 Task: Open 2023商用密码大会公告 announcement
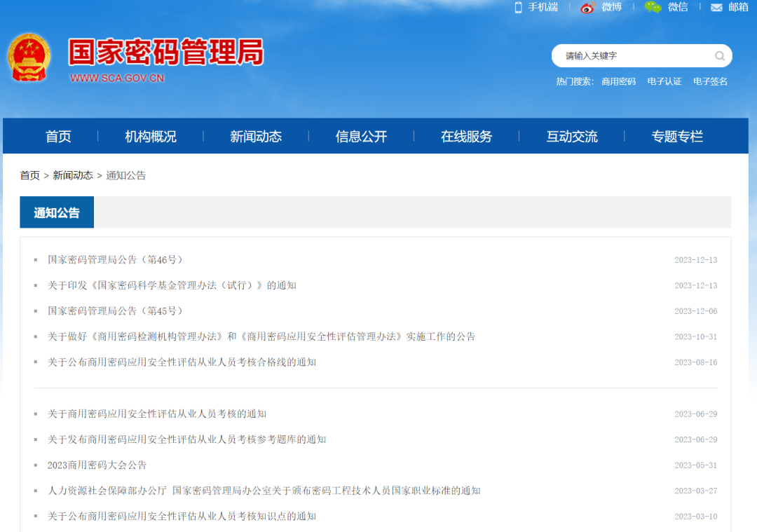97,465
